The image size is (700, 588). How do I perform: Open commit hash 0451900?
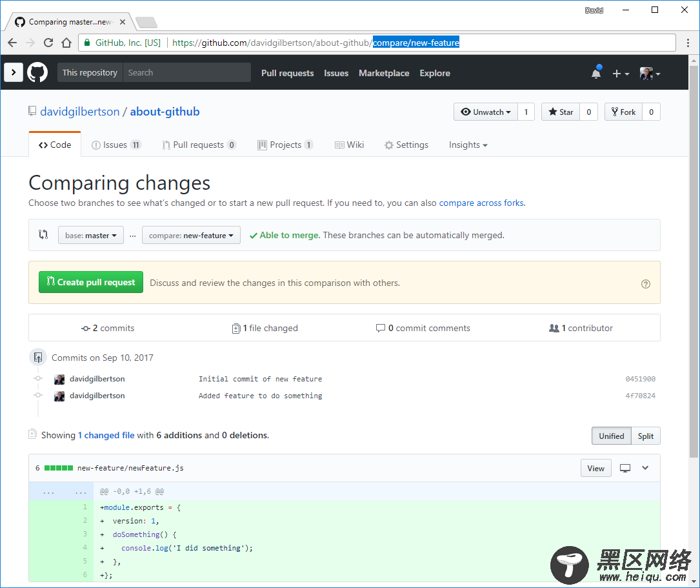coord(640,379)
